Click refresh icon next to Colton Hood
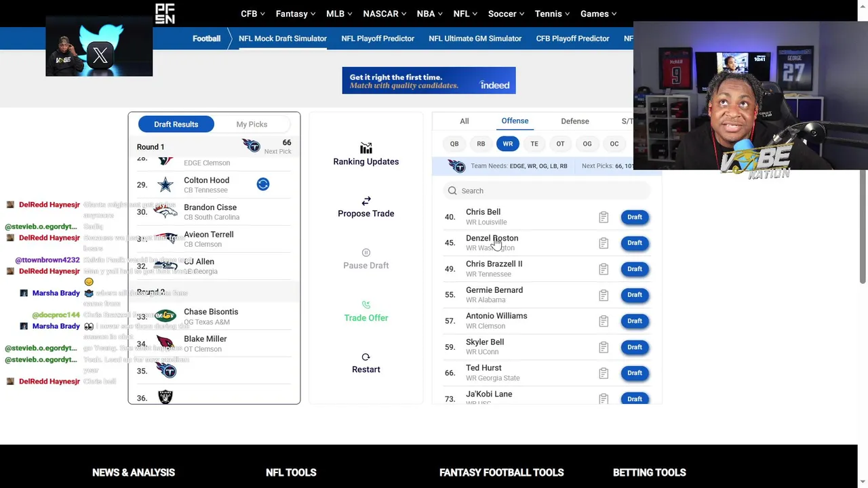 pos(263,184)
